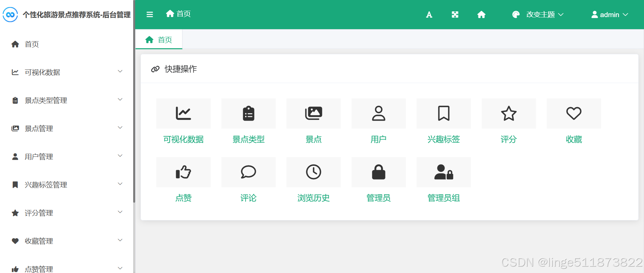Expand 兴趣标签管理 sidebar chevron
This screenshot has height=273, width=644.
click(120, 184)
